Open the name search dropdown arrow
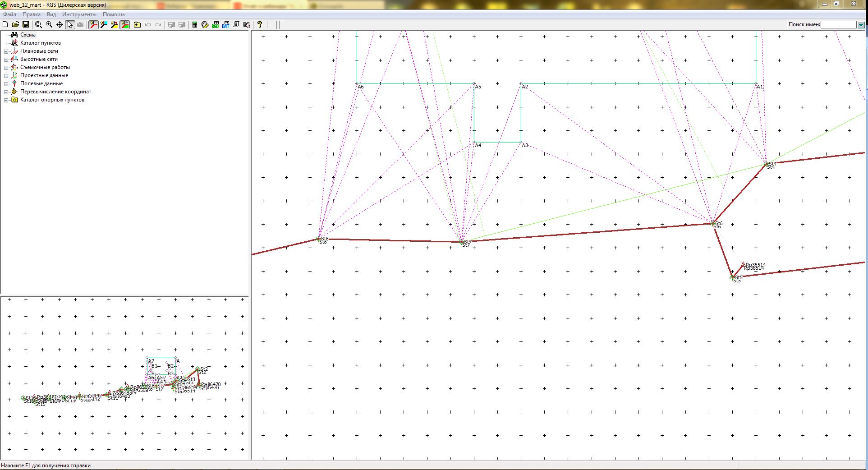The height and width of the screenshot is (470, 868). [861, 25]
